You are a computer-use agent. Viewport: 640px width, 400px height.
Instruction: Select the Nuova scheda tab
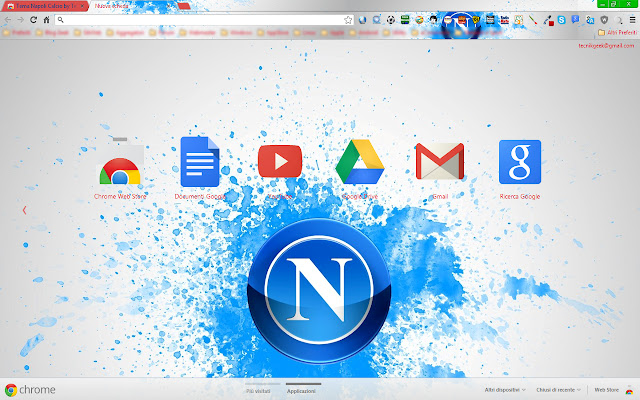[x=130, y=6]
